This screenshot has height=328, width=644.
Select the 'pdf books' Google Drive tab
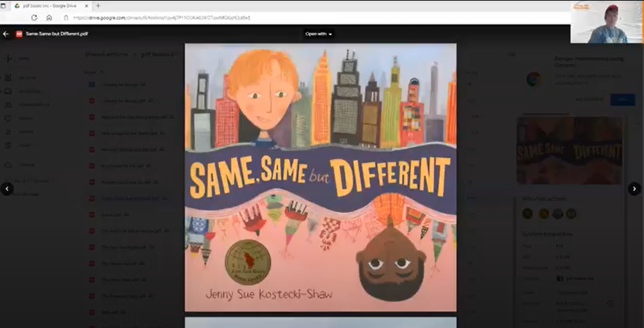(48, 6)
